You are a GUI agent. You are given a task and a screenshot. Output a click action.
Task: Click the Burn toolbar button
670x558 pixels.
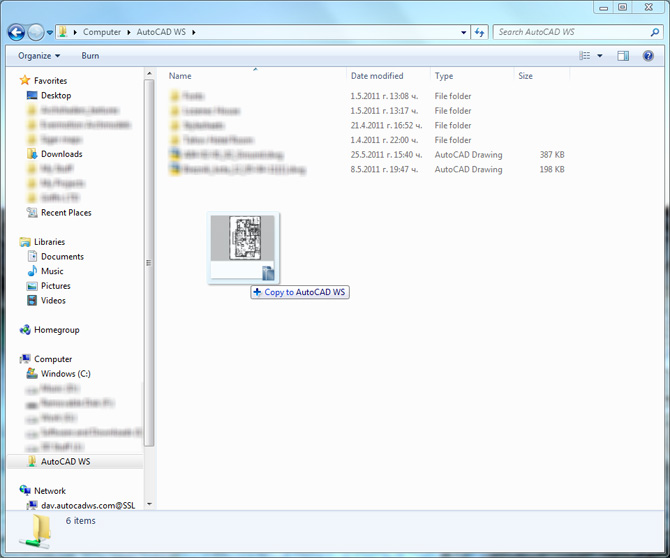(x=90, y=56)
